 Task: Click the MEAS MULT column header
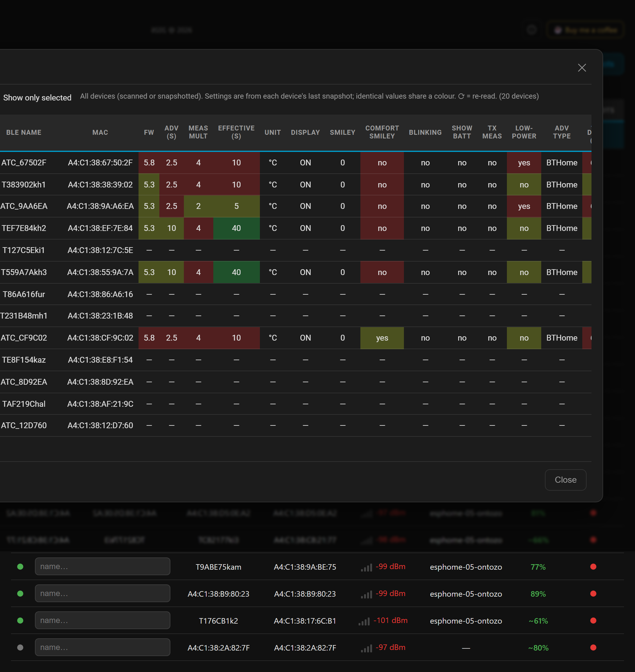(x=198, y=132)
